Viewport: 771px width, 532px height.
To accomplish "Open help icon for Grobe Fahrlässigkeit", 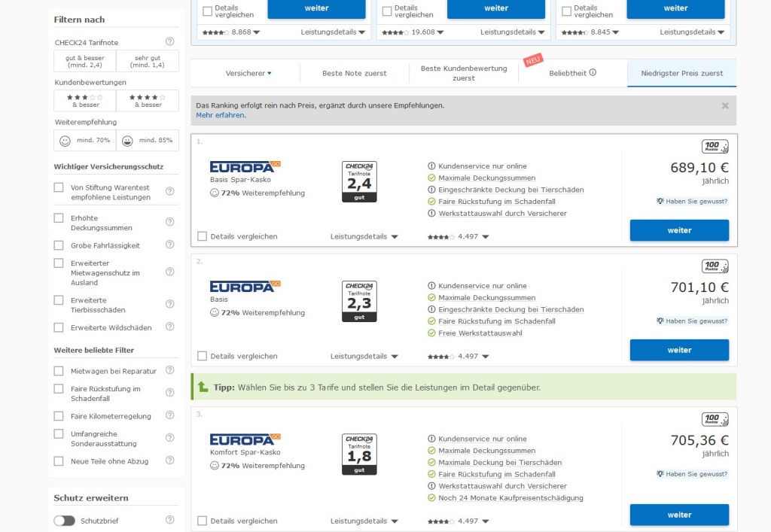I will click(169, 244).
